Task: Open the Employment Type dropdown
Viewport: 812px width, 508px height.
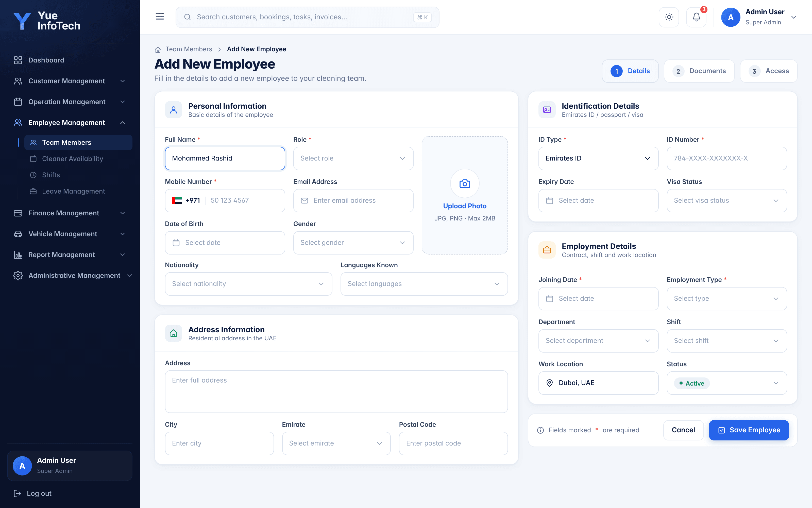Action: (727, 298)
